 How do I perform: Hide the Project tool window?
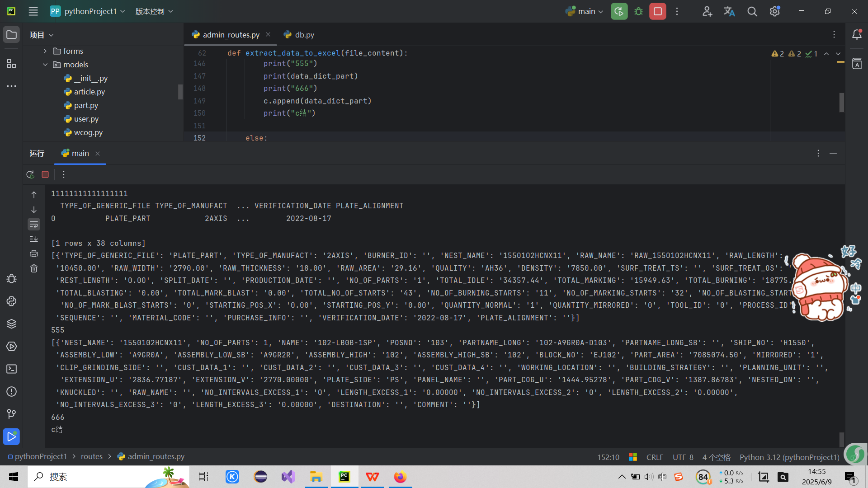(x=11, y=34)
